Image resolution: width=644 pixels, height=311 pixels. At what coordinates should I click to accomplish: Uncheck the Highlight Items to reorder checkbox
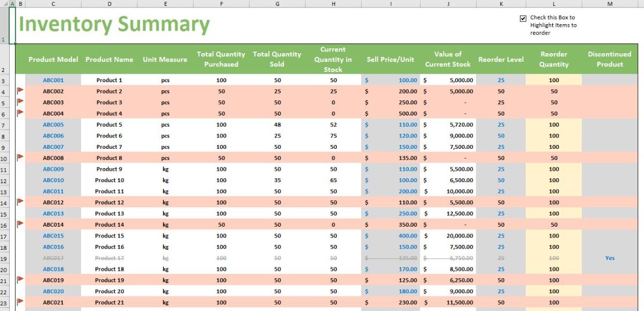point(523,18)
